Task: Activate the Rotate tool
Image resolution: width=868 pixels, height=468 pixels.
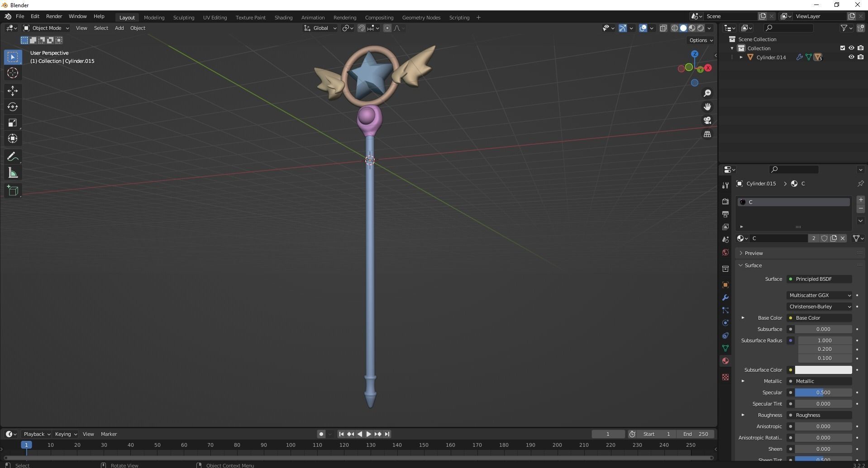Action: tap(13, 107)
